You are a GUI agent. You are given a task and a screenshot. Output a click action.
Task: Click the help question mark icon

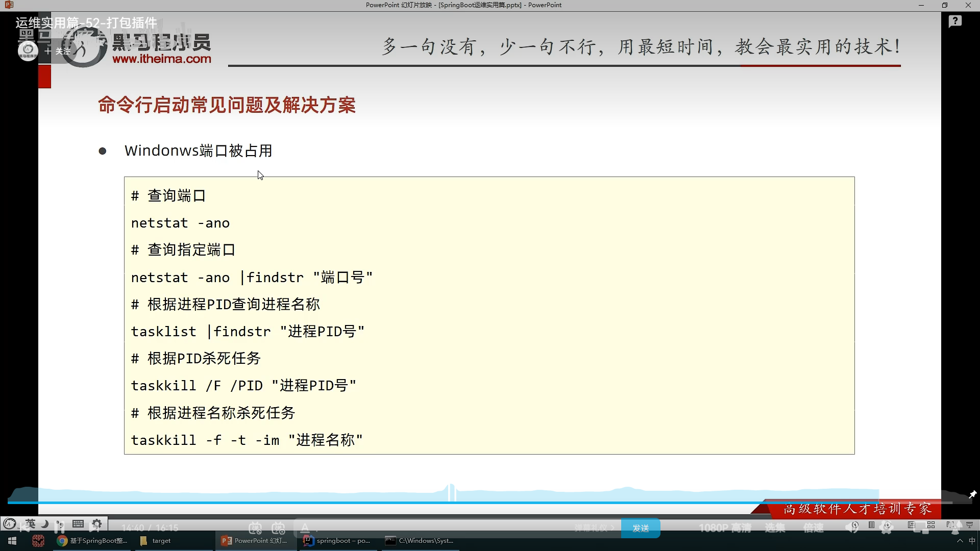pyautogui.click(x=955, y=21)
